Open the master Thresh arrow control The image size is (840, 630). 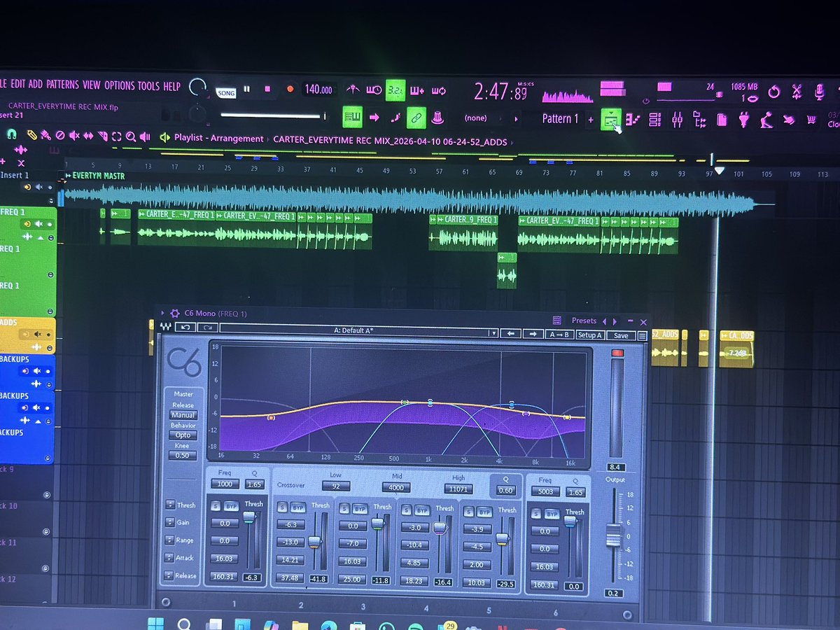170,505
